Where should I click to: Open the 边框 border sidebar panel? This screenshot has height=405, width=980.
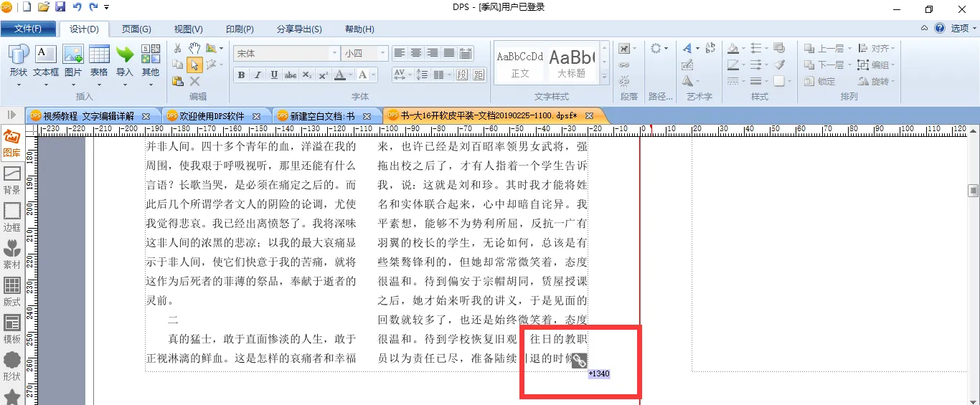(12, 218)
